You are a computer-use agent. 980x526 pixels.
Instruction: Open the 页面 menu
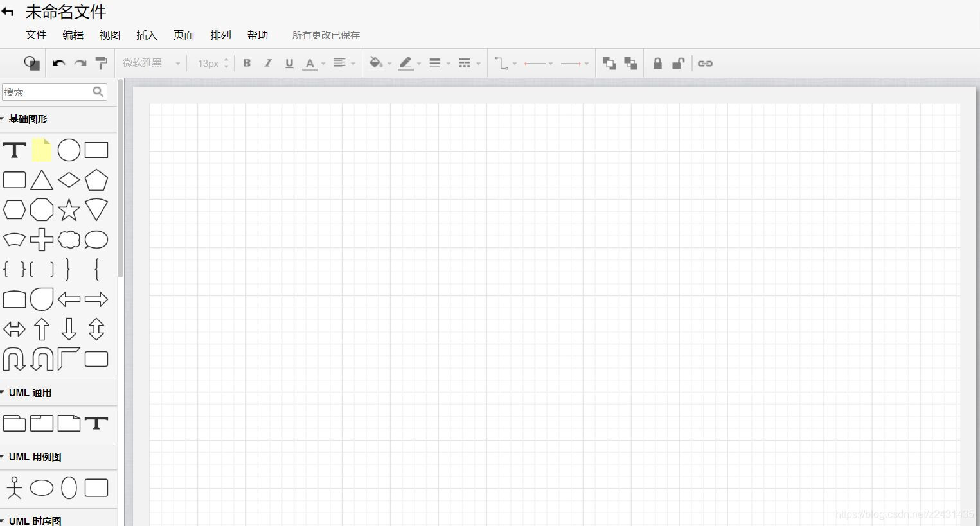tap(184, 35)
